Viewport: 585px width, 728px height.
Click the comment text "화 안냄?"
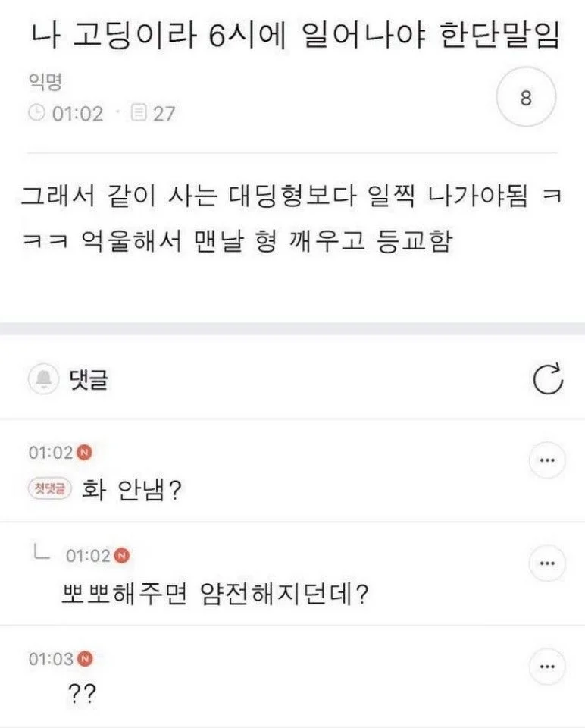point(130,491)
